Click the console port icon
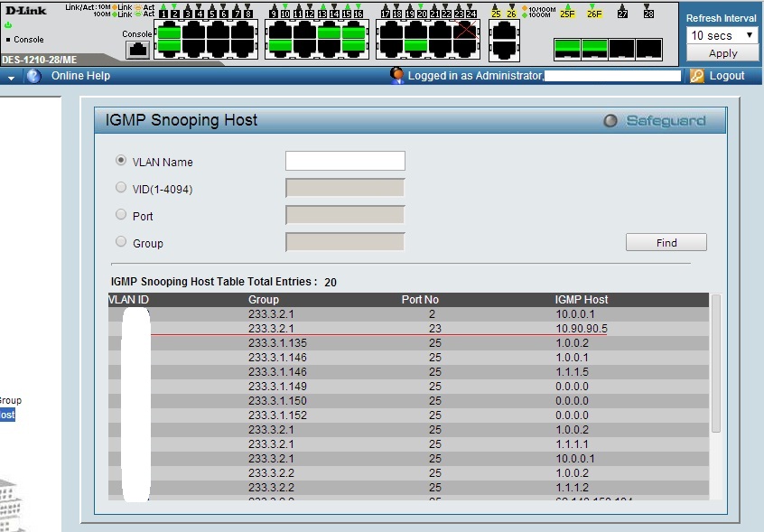Viewport: 764px width, 532px height. (x=137, y=49)
